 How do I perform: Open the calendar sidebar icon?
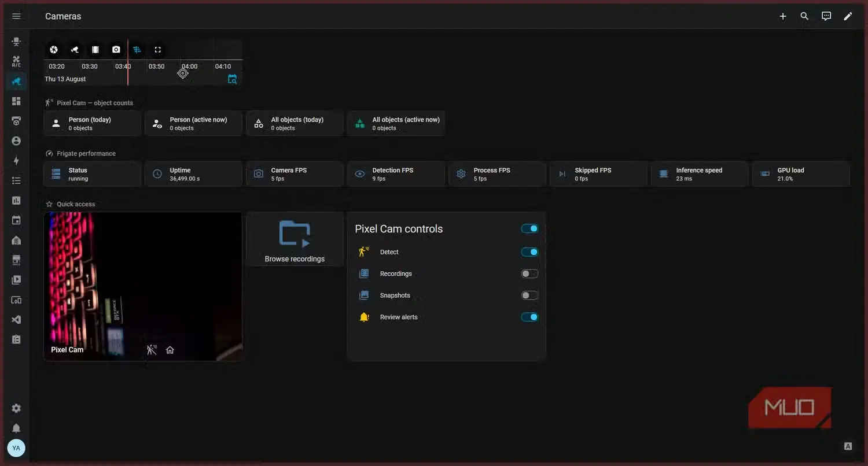[x=16, y=220]
